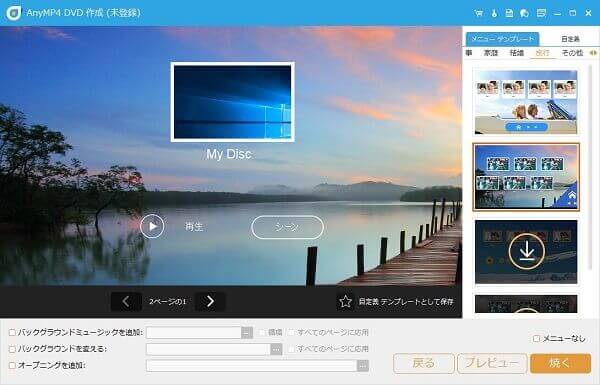Enable バックグラウンドミュージックを追加 checkbox

point(12,333)
